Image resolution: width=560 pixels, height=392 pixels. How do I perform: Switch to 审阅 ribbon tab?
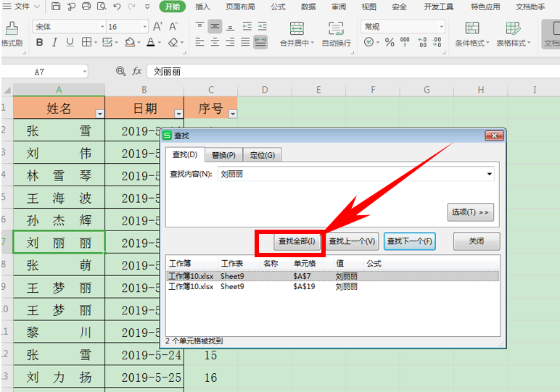[339, 7]
